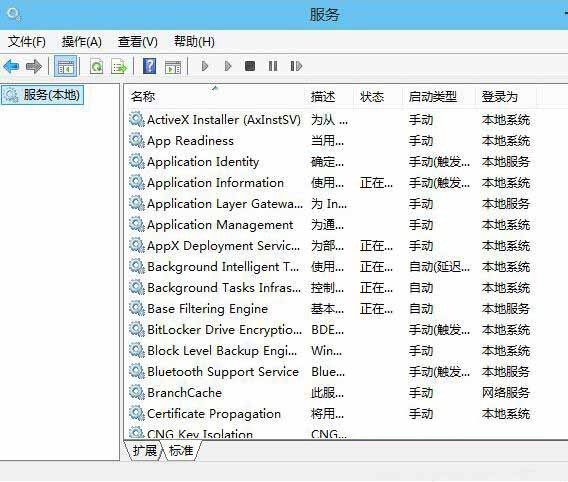Screen dimensions: 568x482
Task: Select the Block Level Backup Engine name
Action: tap(222, 351)
